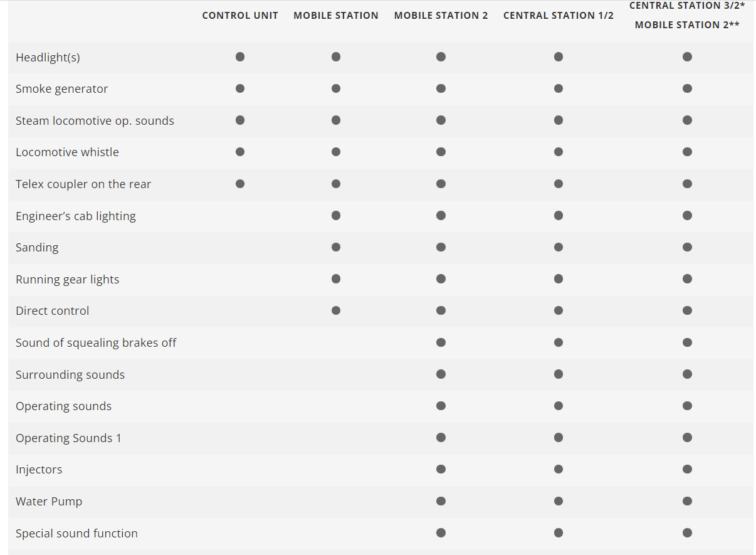Select Locomotive whistle dot under Central Station 1/2
Image resolution: width=756 pixels, height=555 pixels.
tap(559, 152)
